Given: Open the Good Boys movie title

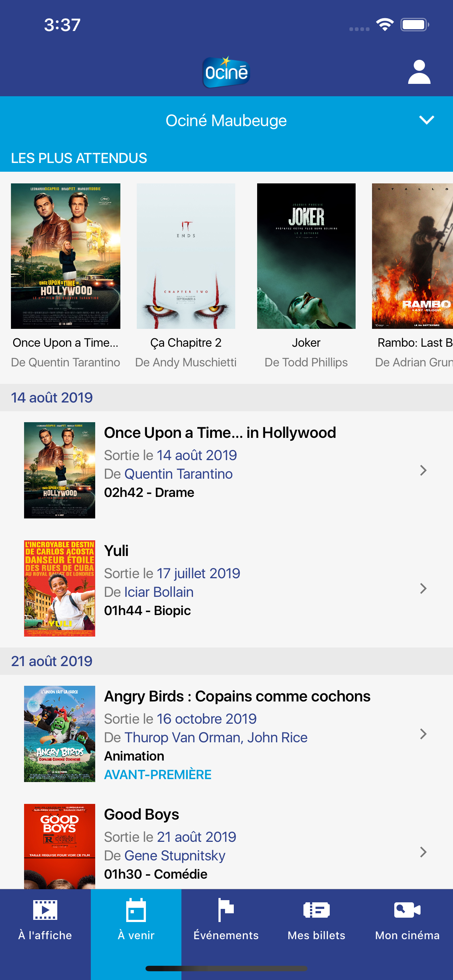Looking at the screenshot, I should (x=142, y=814).
